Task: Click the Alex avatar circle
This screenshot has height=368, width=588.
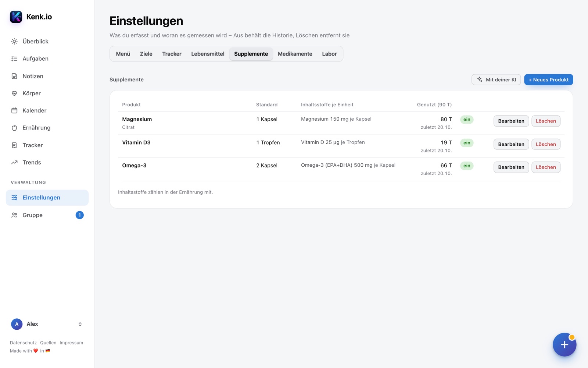Action: (x=17, y=324)
